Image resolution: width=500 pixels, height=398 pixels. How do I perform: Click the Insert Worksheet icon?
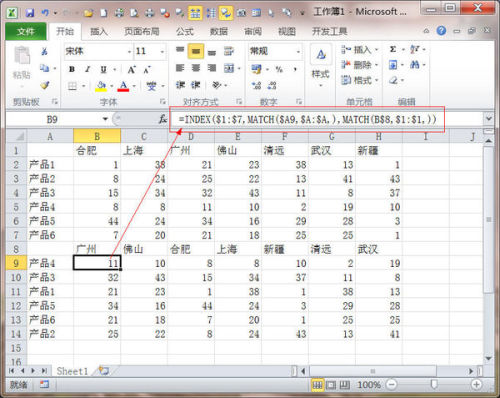(x=104, y=371)
